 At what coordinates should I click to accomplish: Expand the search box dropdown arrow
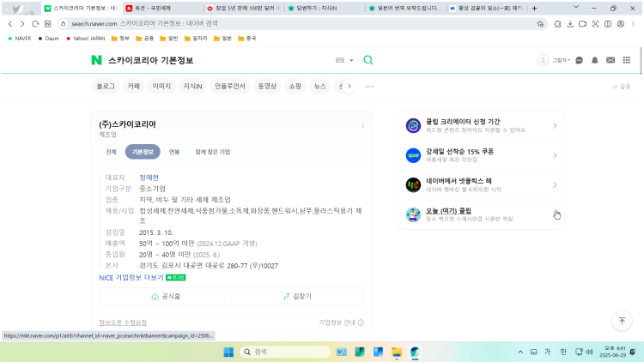(351, 60)
